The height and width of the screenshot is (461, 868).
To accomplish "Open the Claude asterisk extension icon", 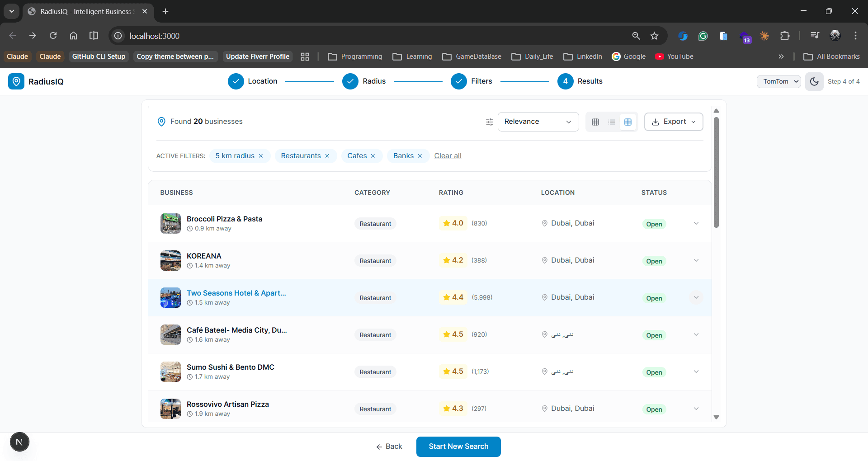I will click(764, 36).
